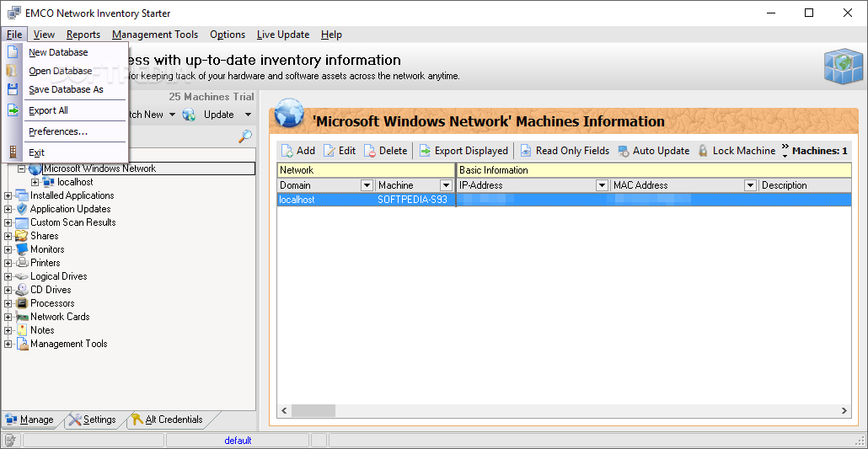Click the horizontal scrollbar thumb in table
Image resolution: width=868 pixels, height=449 pixels.
click(313, 411)
